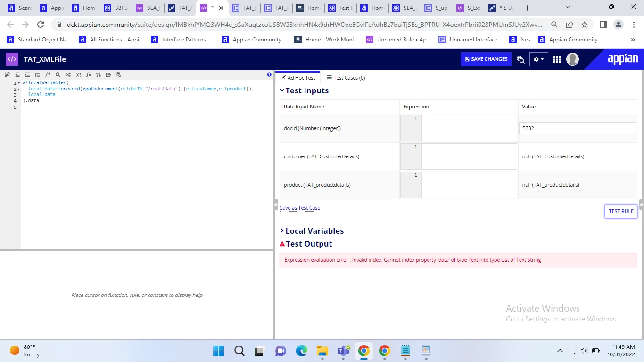Click the query editor toolbar icon

119,74
